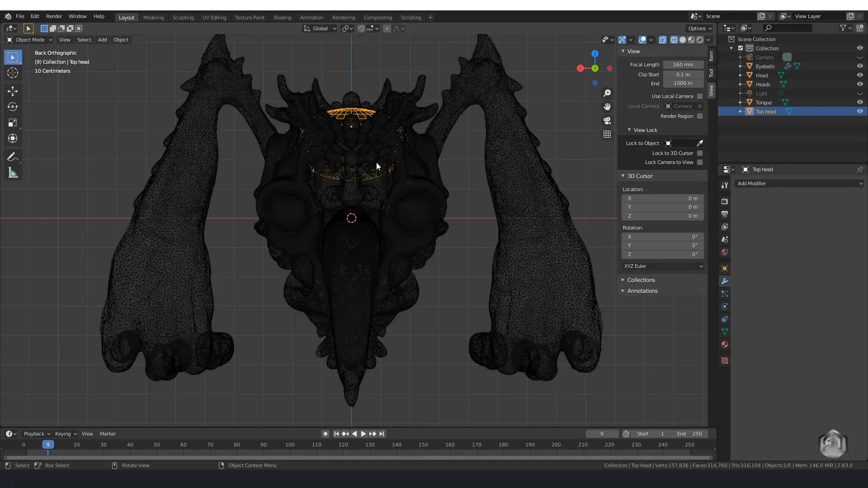Click the Object Mode dropdown
Viewport: 868px width, 488px height.
pos(30,39)
